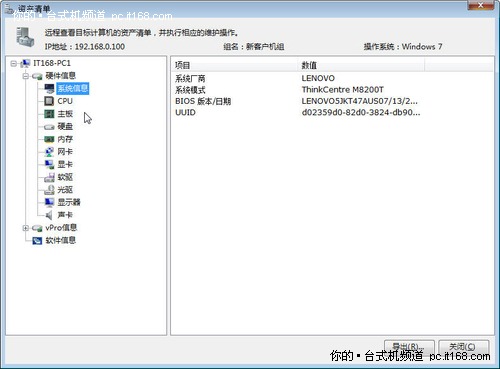Click the 网卡 network adapter icon
This screenshot has width=500, height=369.
click(x=49, y=152)
